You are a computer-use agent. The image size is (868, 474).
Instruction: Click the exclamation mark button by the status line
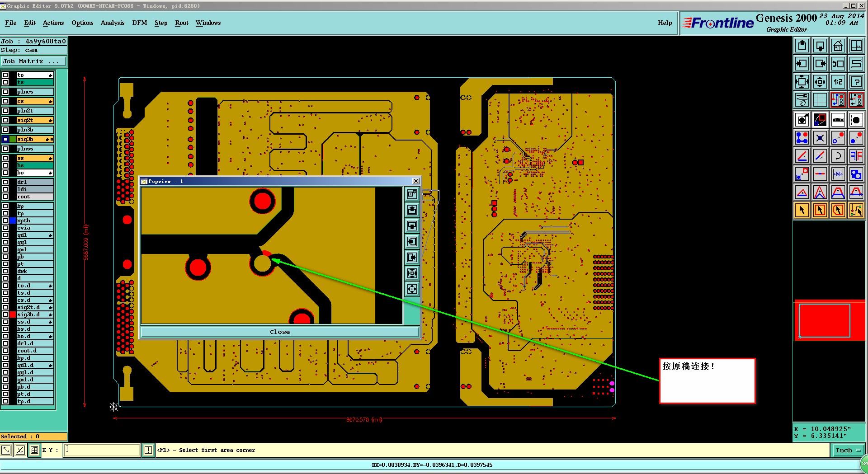click(148, 450)
